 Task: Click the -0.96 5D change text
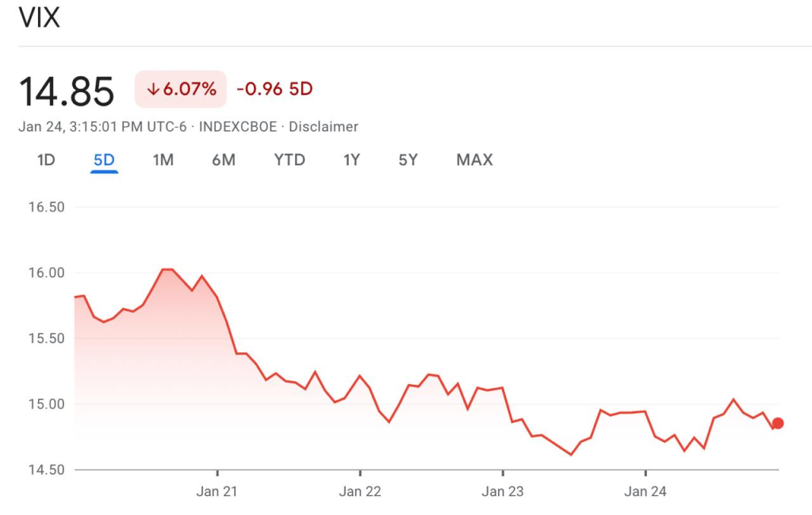[274, 89]
